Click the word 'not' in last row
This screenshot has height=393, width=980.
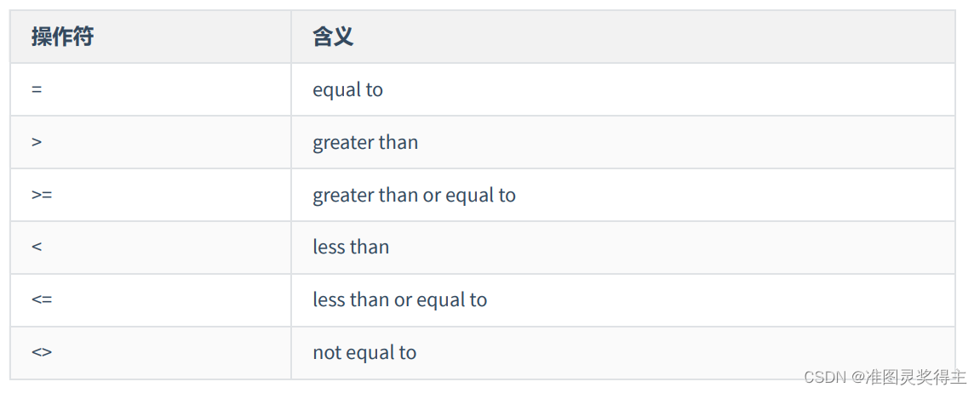pyautogui.click(x=325, y=352)
